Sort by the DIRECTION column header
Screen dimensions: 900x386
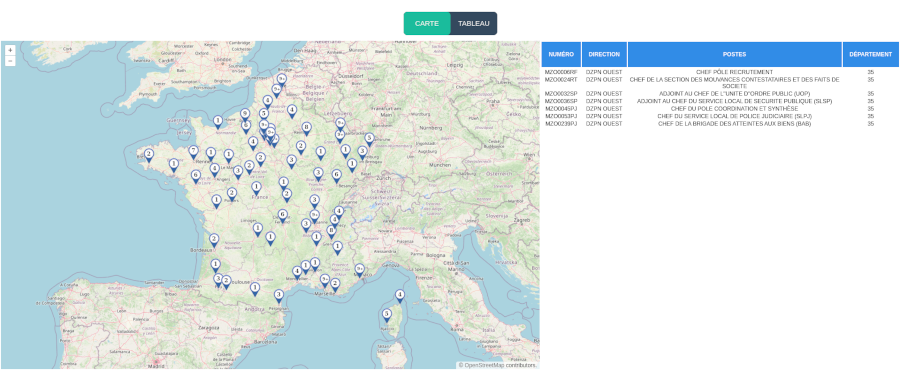(x=604, y=55)
